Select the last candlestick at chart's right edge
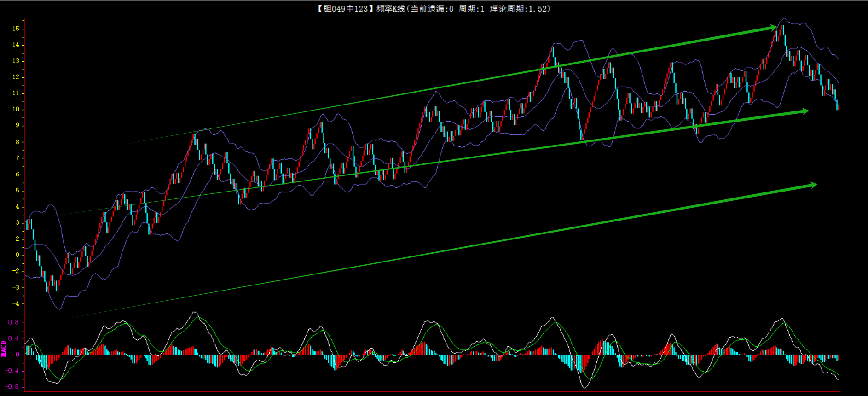Image resolution: width=868 pixels, height=396 pixels. click(838, 105)
